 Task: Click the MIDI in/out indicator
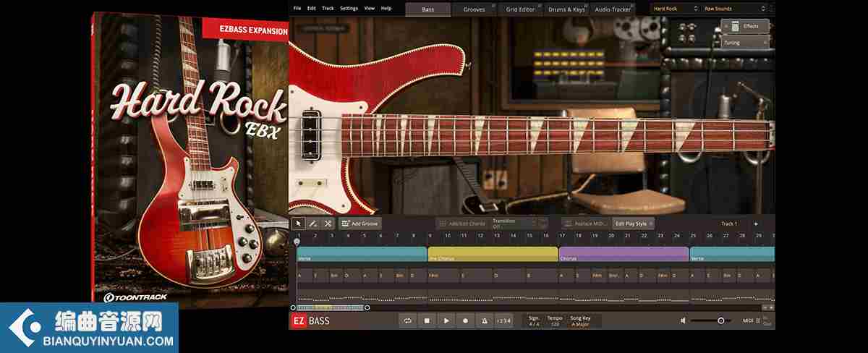757,320
